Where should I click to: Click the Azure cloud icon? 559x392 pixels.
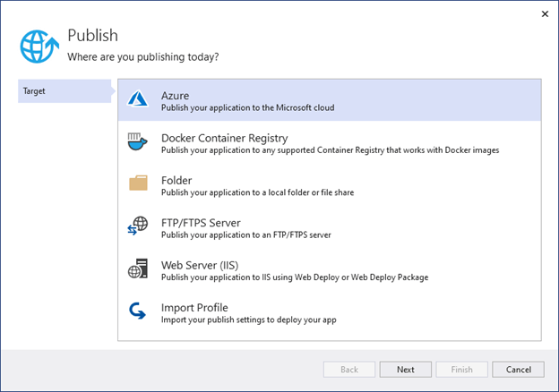(138, 100)
